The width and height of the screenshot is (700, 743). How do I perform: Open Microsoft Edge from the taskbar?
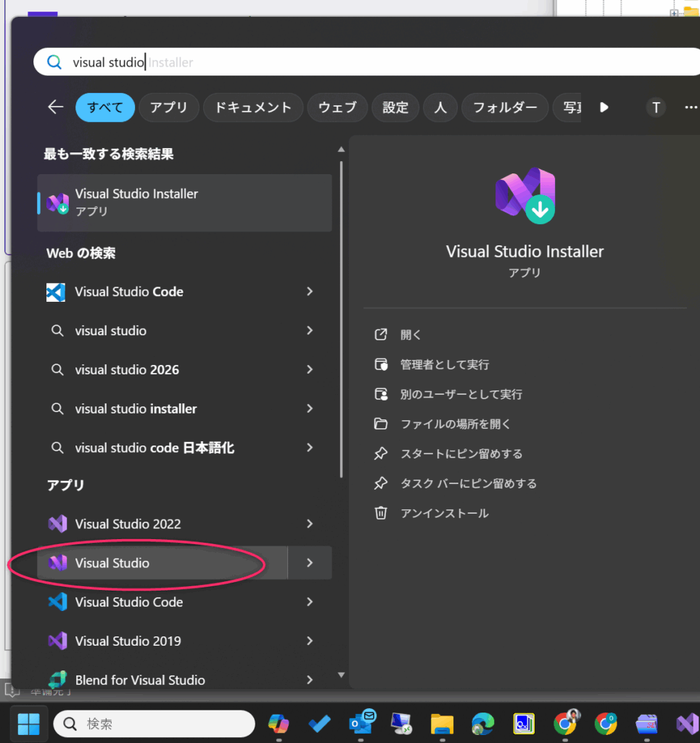pos(482,723)
